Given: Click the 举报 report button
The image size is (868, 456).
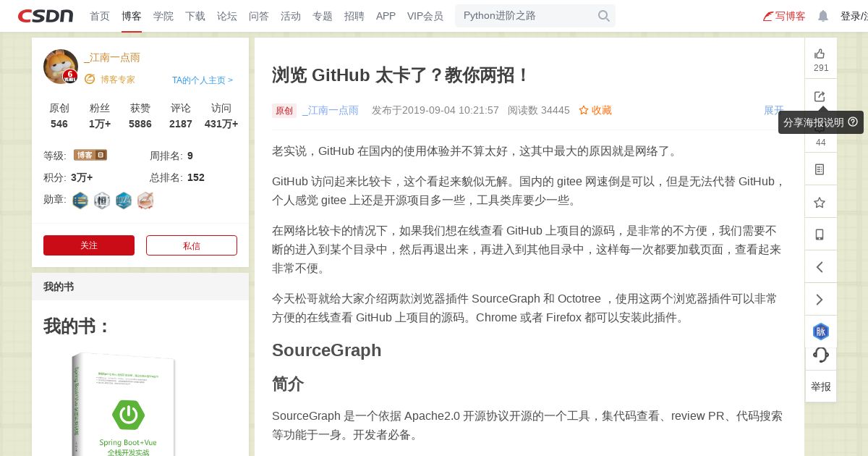Looking at the screenshot, I should (x=821, y=387).
